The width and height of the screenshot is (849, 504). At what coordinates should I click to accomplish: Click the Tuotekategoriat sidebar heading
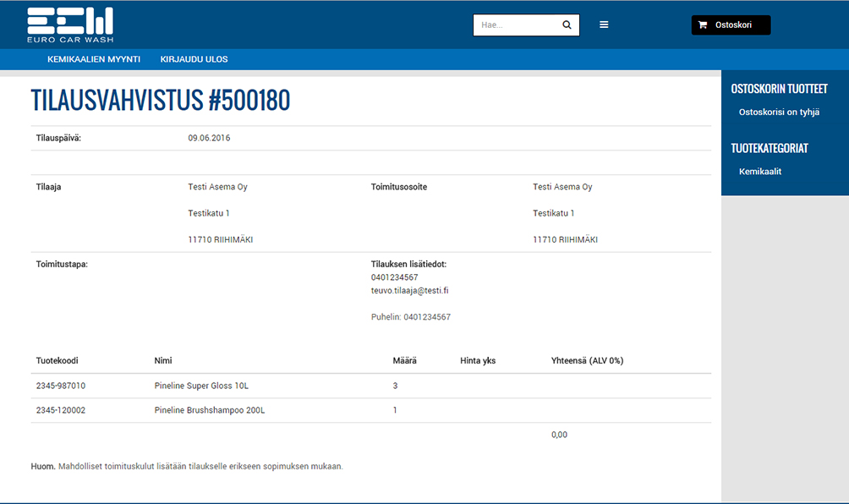(770, 148)
